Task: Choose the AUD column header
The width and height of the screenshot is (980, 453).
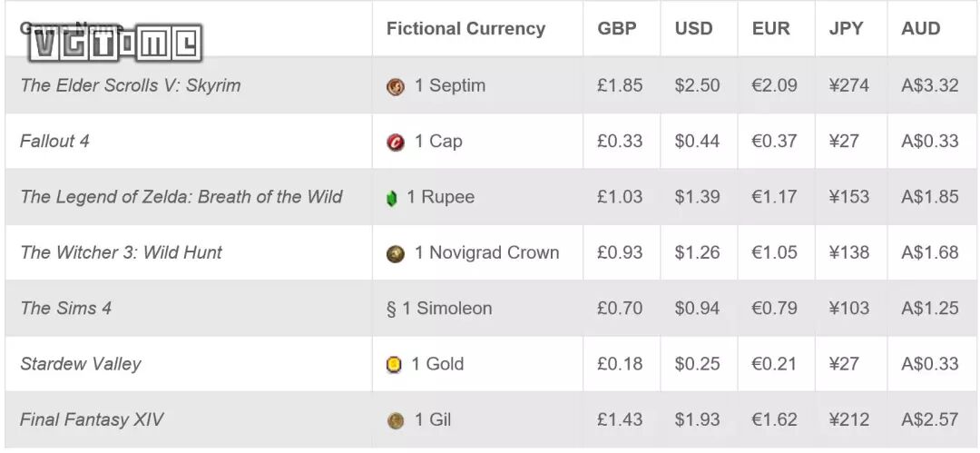Action: click(x=920, y=29)
